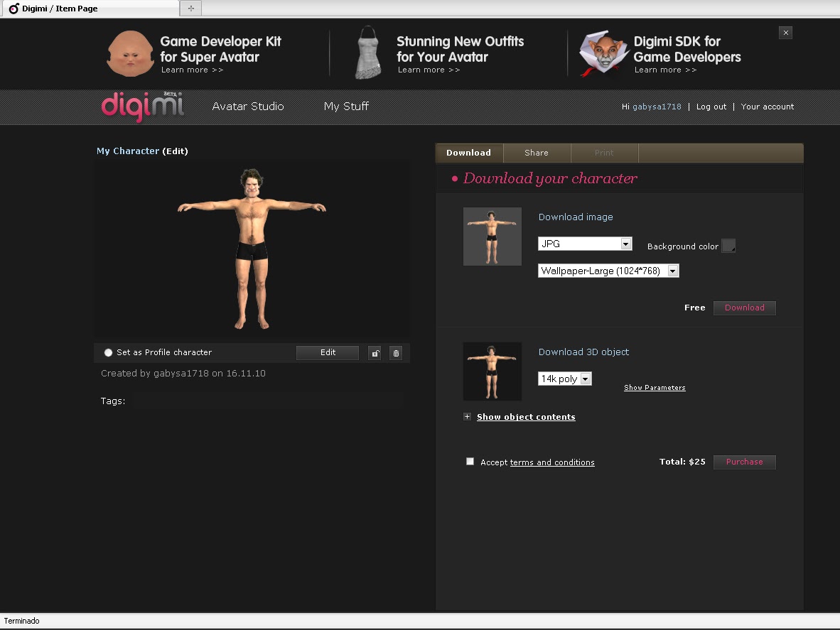Select the Print tab
The image size is (840, 630).
click(604, 153)
